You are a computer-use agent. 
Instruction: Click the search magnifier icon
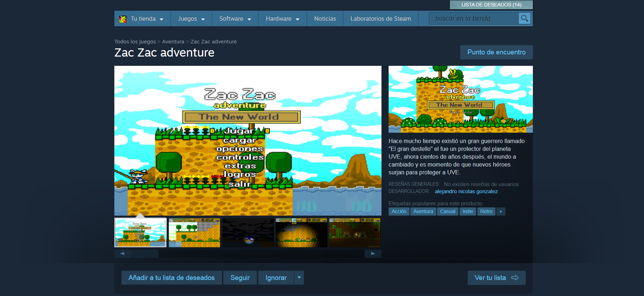(524, 18)
